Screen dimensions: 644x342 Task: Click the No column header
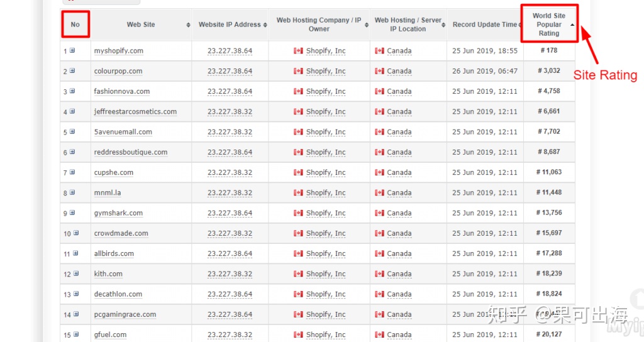[75, 25]
